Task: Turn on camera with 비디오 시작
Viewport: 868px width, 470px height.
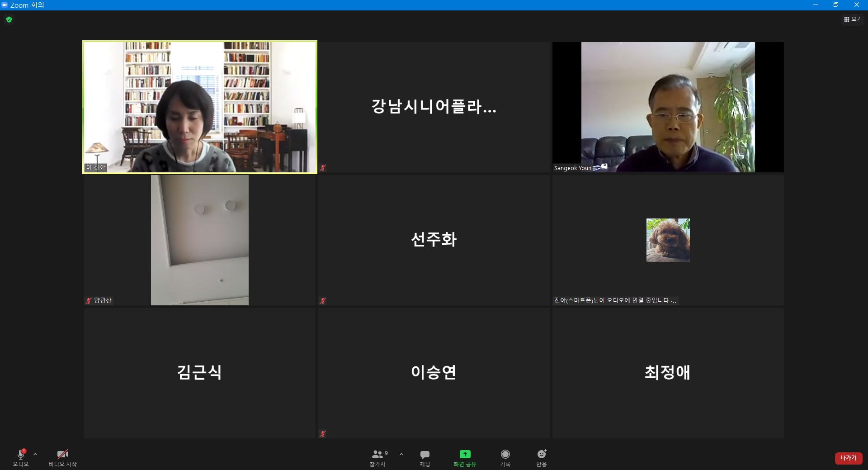Action: [x=62, y=457]
